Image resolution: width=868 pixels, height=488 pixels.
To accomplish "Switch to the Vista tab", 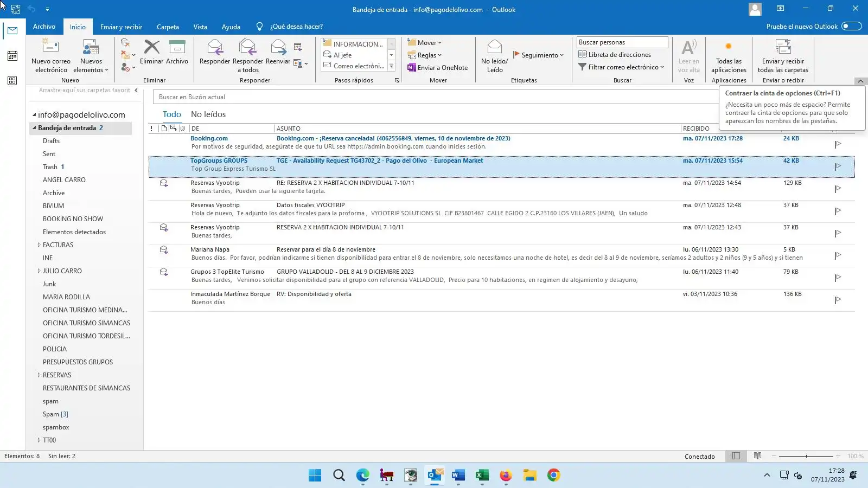I will tap(200, 27).
